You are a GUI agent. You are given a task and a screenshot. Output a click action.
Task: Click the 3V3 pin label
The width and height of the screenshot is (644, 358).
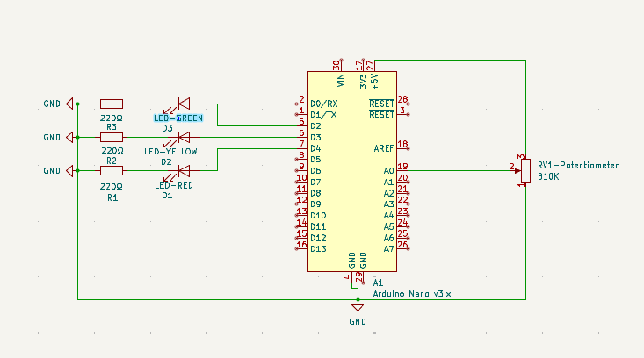click(x=363, y=82)
